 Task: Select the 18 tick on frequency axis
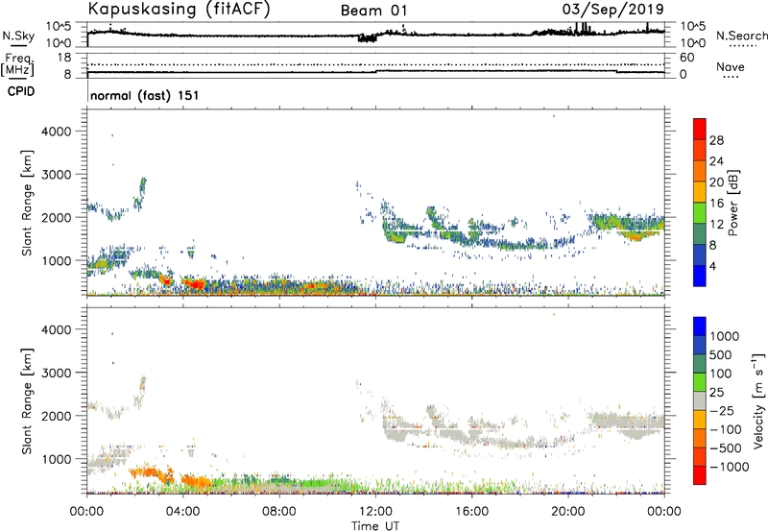[x=64, y=58]
